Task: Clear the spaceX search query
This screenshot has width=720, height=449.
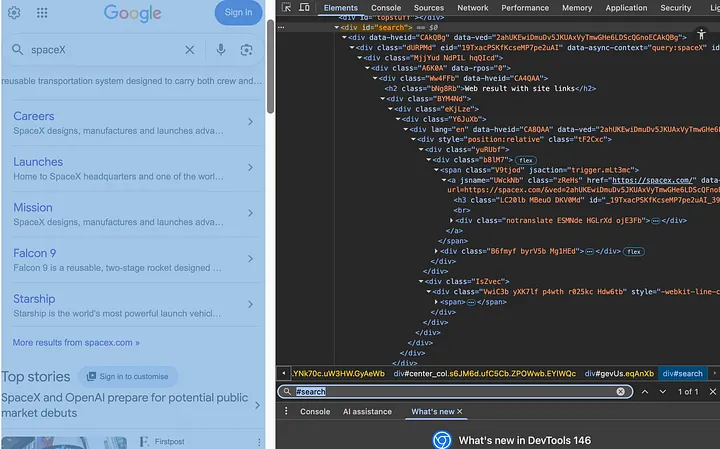Action: pos(190,50)
